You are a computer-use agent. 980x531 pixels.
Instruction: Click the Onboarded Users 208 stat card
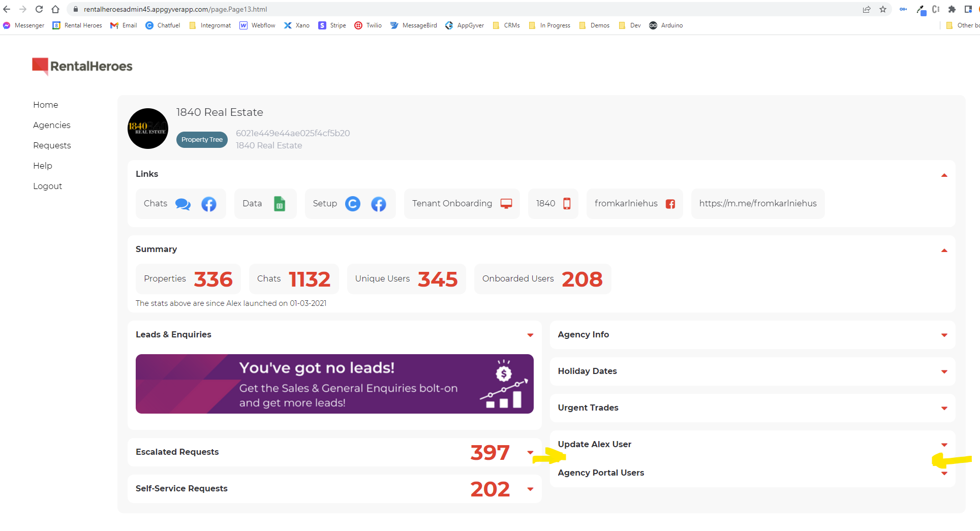pyautogui.click(x=542, y=279)
